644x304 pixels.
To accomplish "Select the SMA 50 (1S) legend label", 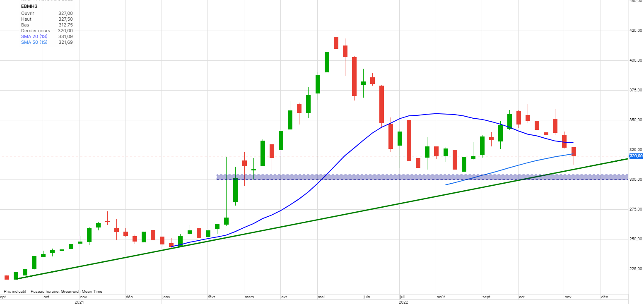I will pos(34,42).
